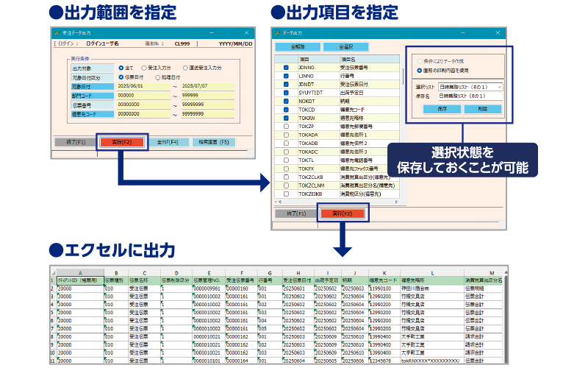The width and height of the screenshot is (588, 368).
Task: Click the Excel select-all corner triangle
Action: (x=54, y=273)
